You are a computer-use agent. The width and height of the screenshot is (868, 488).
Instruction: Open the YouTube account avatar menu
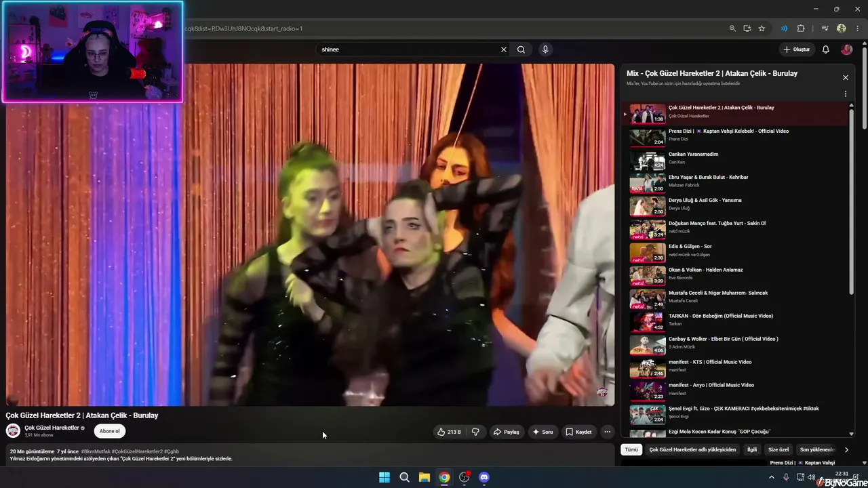point(846,49)
